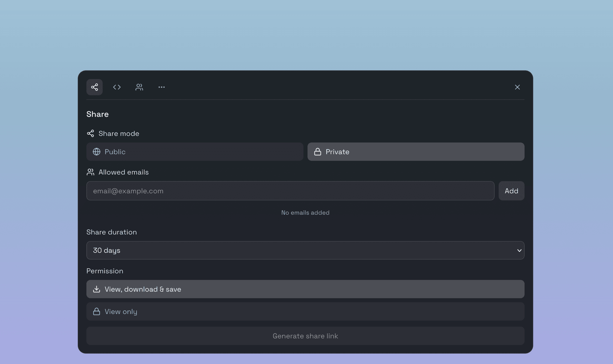Click the Add email button
Viewport: 613px width, 364px height.
coord(511,191)
